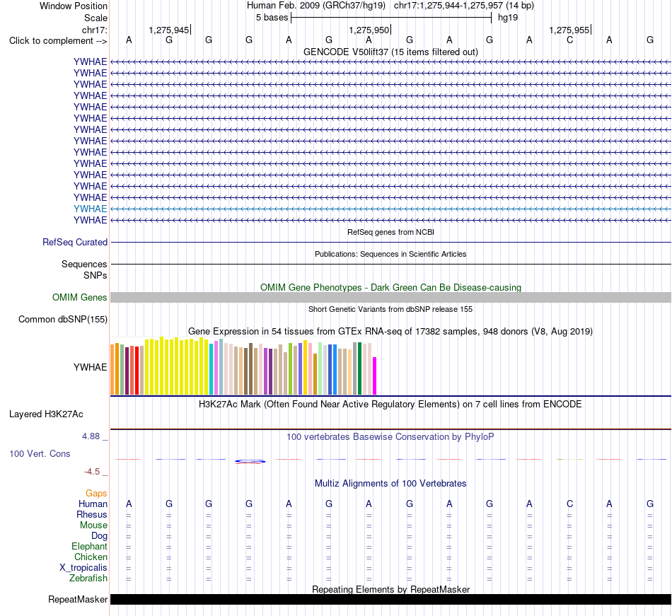
Task: Click the gray OMIM Genes item bar
Action: [390, 297]
